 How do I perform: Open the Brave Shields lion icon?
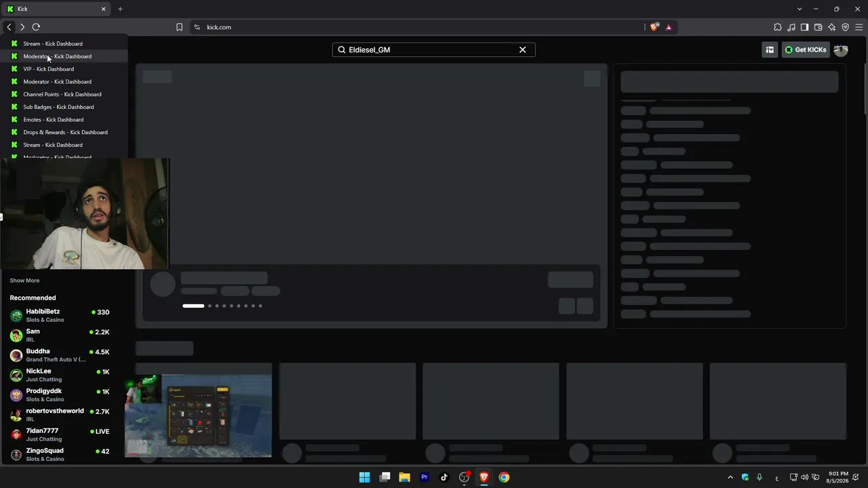[654, 27]
